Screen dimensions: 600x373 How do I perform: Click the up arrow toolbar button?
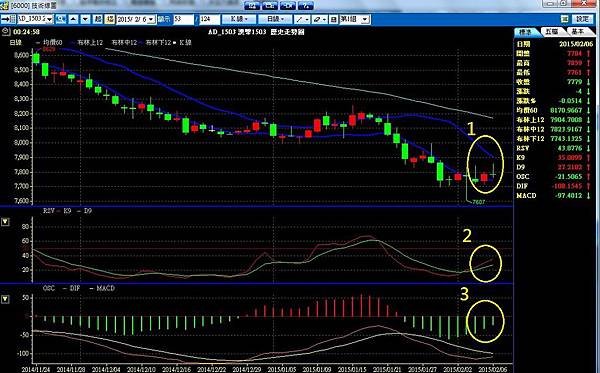[x=73, y=19]
